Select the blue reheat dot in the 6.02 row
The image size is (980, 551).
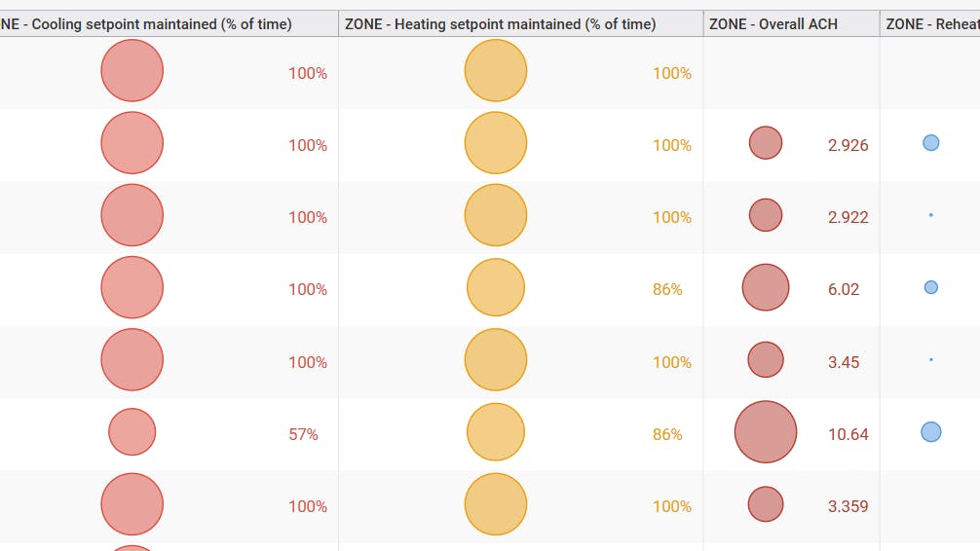coord(931,287)
